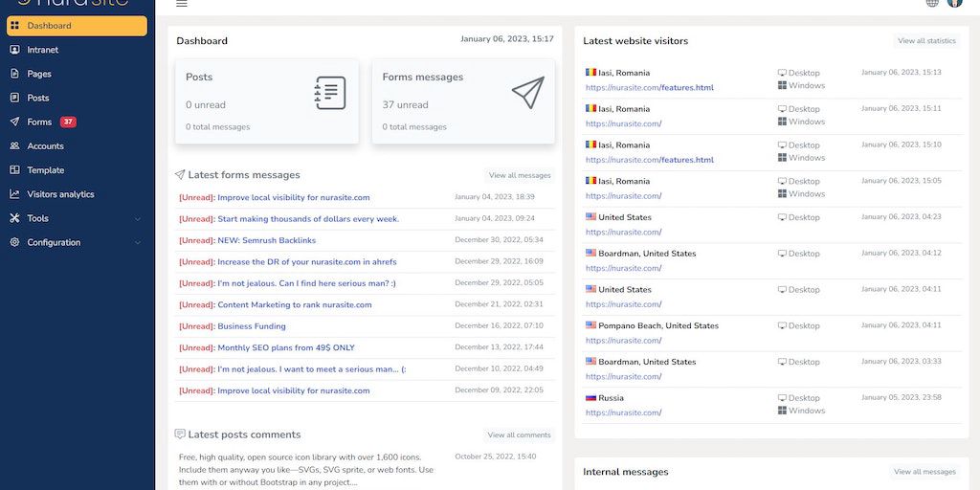Click View all statistics button
Image resolution: width=980 pixels, height=490 pixels.
pos(926,41)
